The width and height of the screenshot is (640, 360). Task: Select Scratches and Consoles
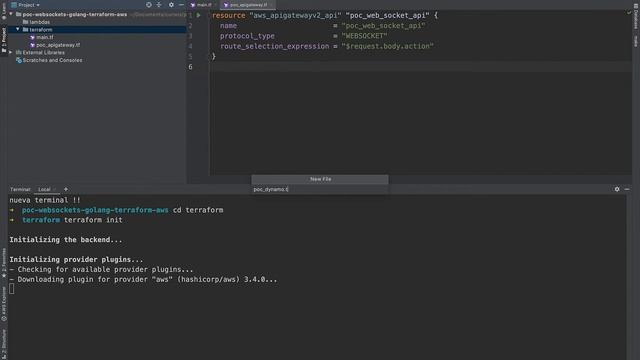49,60
